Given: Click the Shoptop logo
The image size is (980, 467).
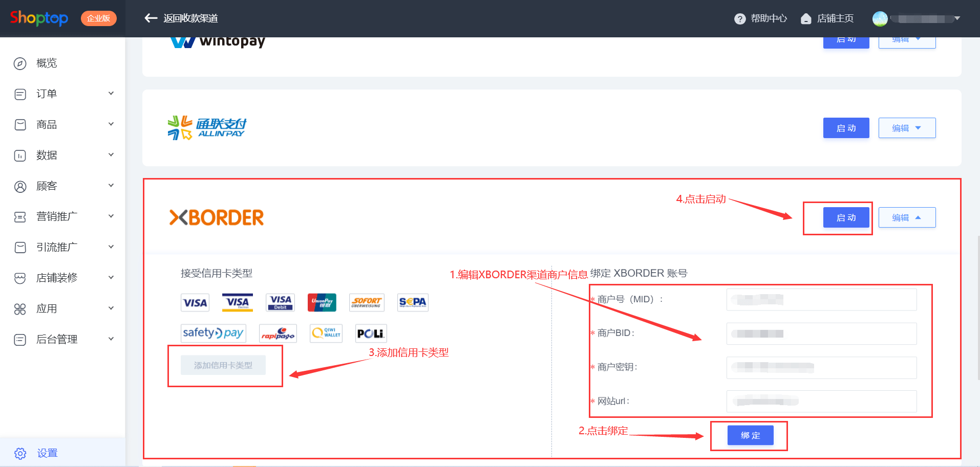Looking at the screenshot, I should pyautogui.click(x=38, y=18).
